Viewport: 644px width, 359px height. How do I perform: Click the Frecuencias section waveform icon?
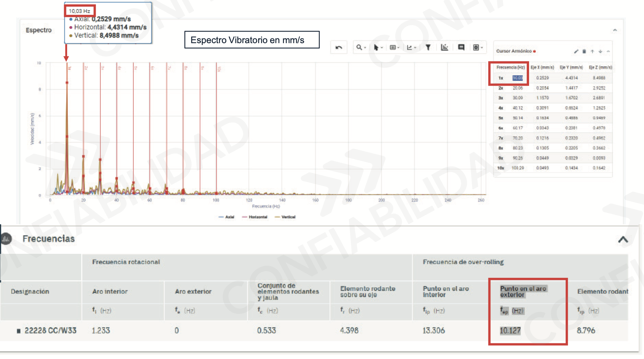pos(6,239)
